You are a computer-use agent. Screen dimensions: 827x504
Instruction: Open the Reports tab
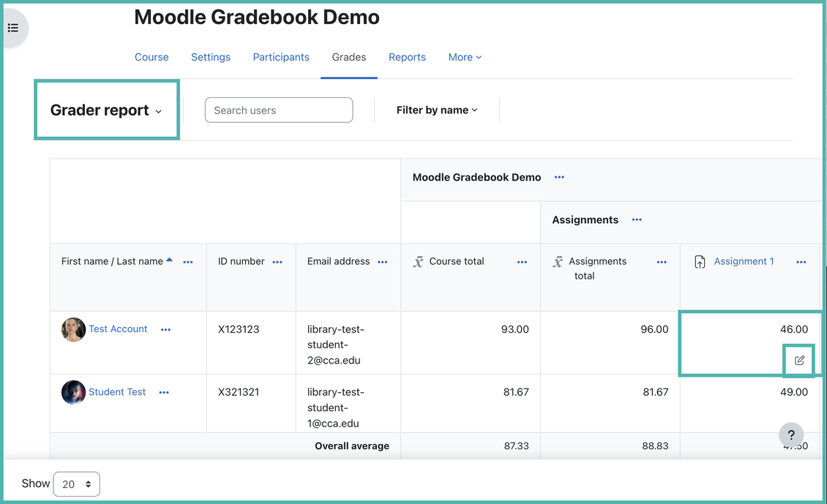coord(407,57)
